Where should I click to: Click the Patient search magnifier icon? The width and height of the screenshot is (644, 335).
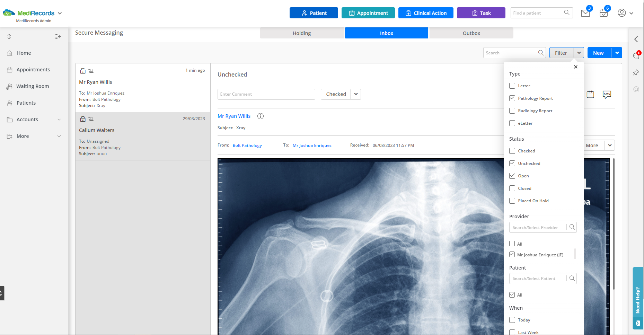(572, 278)
